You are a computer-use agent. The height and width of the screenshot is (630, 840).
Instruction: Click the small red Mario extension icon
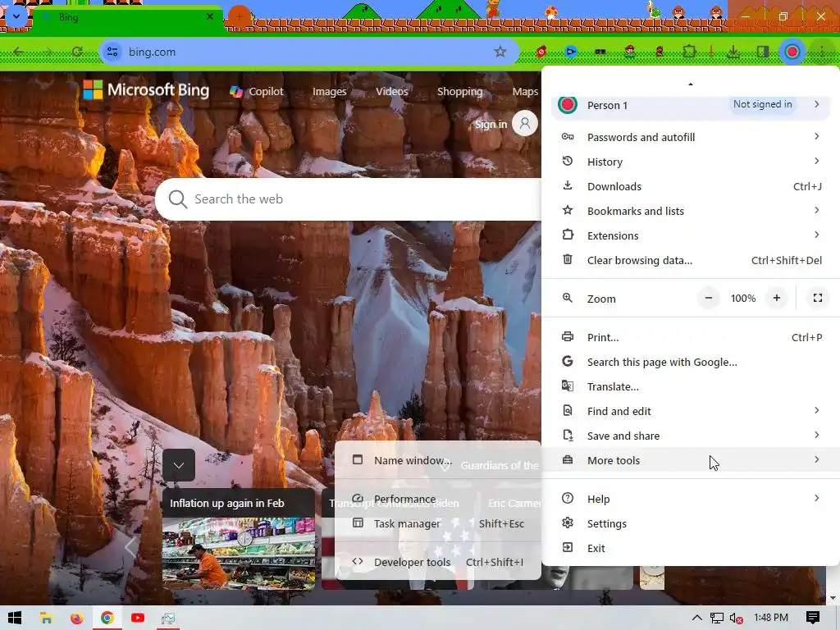660,52
